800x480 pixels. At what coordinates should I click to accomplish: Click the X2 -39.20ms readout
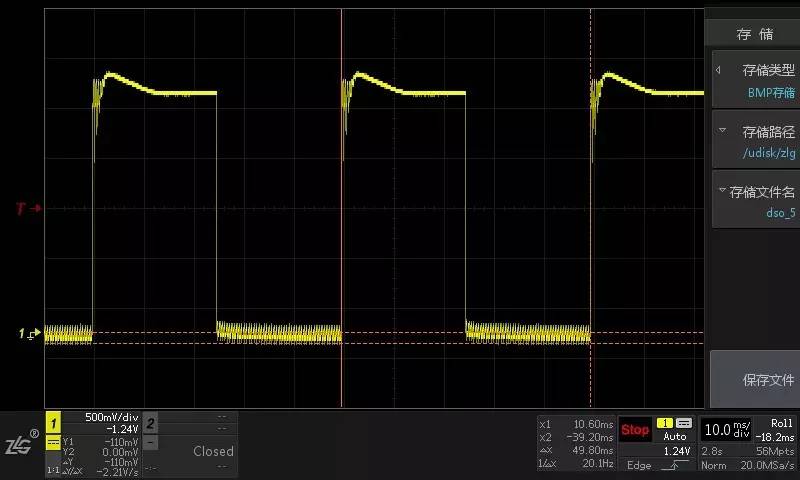[x=577, y=437]
